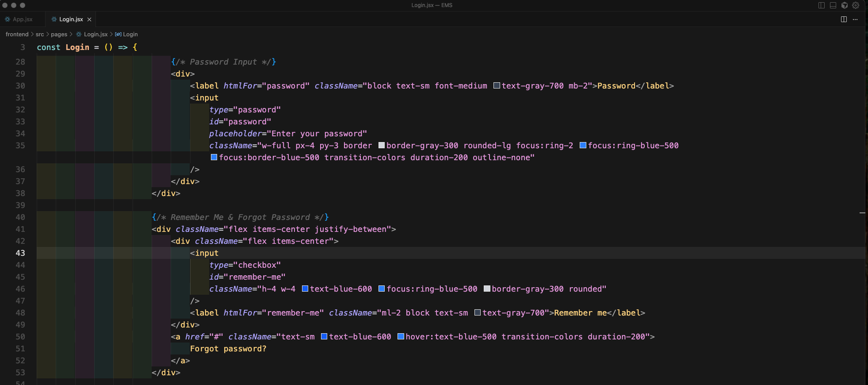Screen dimensions: 868x385
Task: Open the editor's more actions ellipsis
Action: (855, 19)
